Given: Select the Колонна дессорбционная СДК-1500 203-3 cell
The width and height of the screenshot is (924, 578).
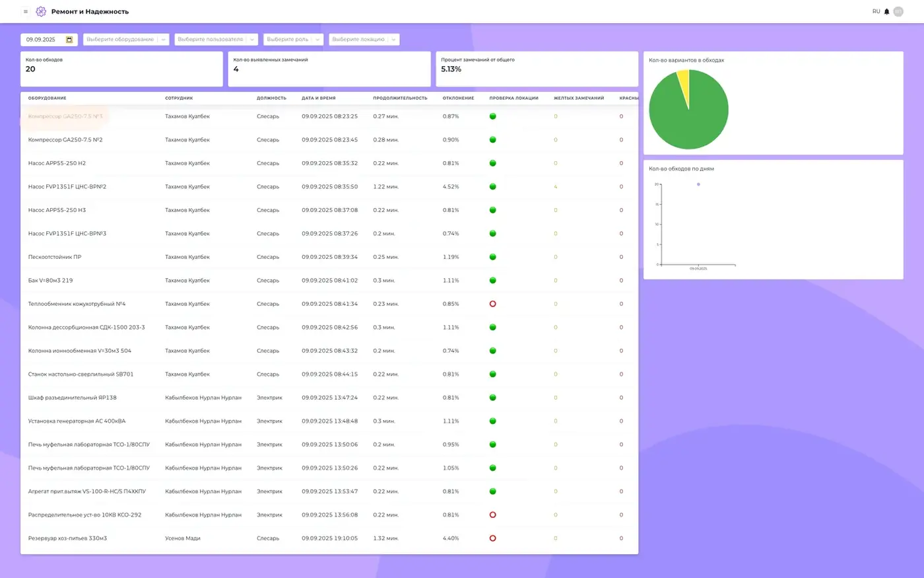Looking at the screenshot, I should point(86,328).
